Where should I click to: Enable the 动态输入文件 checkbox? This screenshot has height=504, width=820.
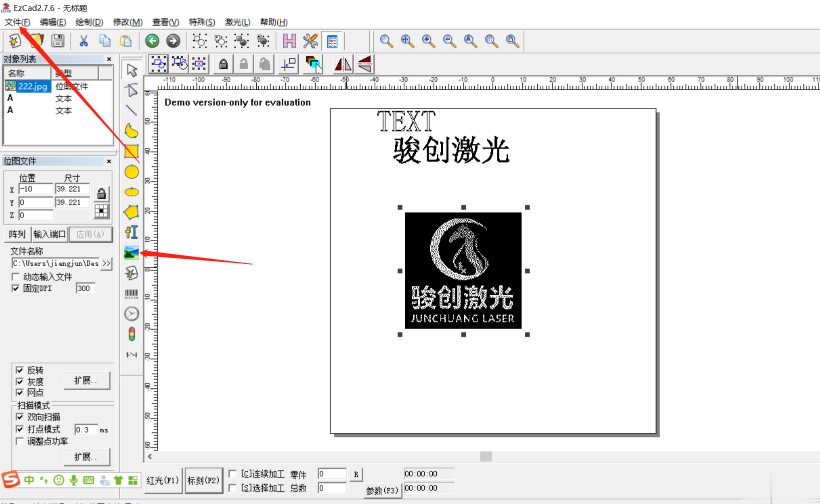click(16, 276)
